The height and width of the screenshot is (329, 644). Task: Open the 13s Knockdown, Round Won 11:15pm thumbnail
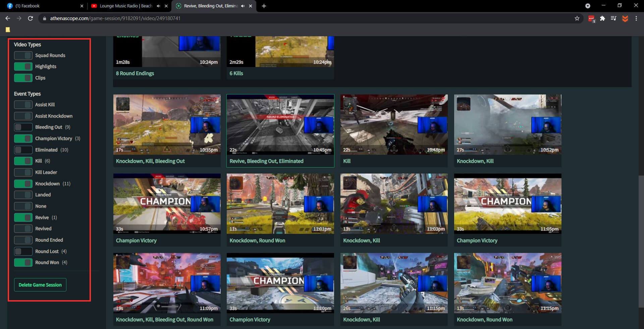507,283
